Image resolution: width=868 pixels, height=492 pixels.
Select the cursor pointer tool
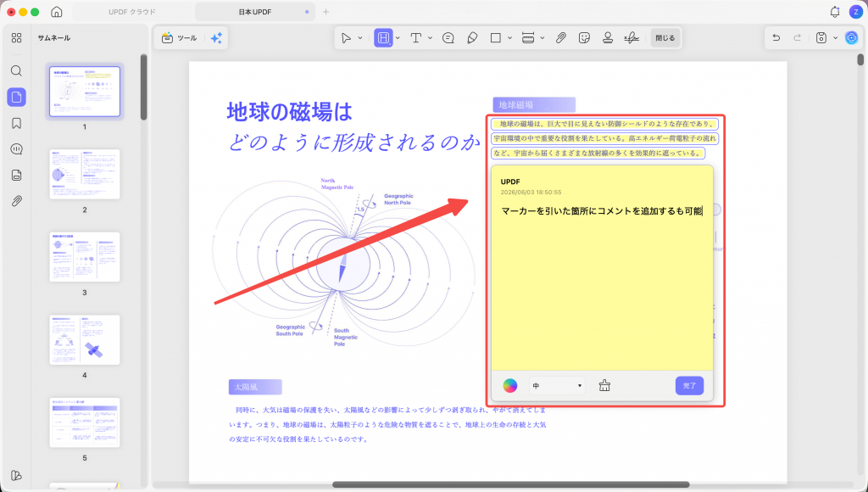tap(346, 37)
